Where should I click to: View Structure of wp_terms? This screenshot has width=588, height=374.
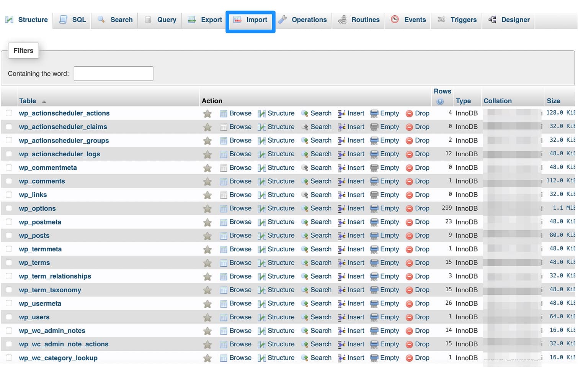click(281, 262)
